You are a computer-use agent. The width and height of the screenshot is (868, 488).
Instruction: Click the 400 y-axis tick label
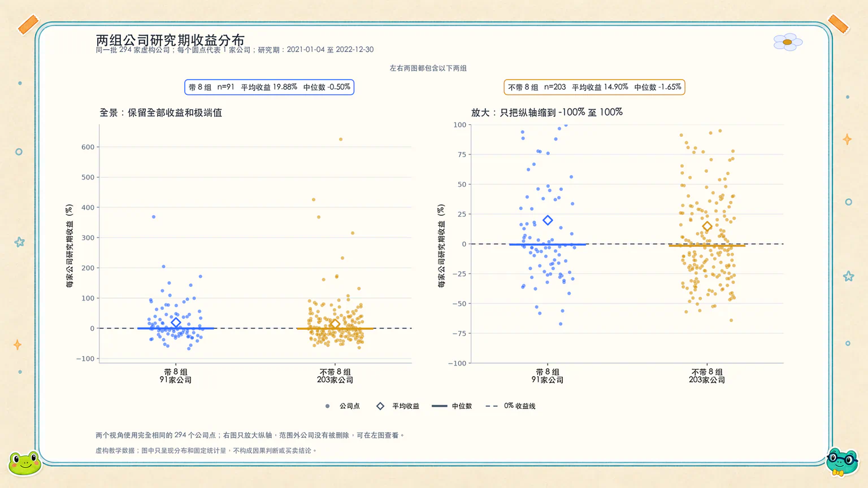pos(88,207)
